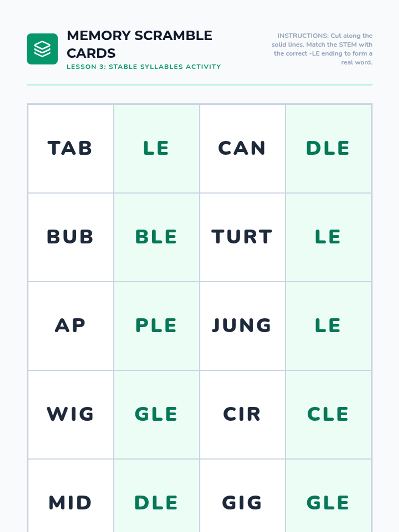Viewport: 399px width, 532px height.
Task: Click the BUB stem card
Action: (x=70, y=237)
